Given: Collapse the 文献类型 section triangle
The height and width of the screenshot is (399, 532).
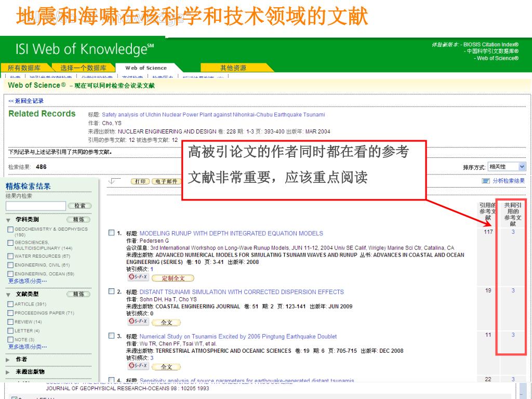Looking at the screenshot, I should click(8, 295).
